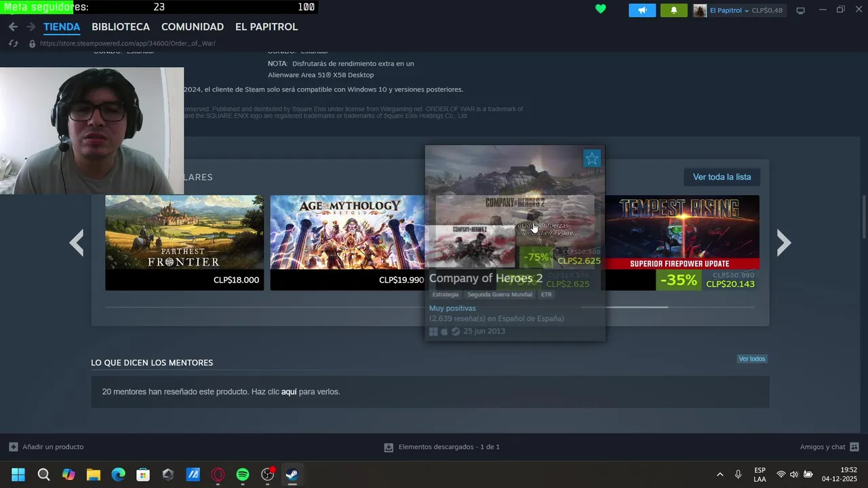Click the El Papitrol avatar picture
Viewport: 868px width, 488px height.
click(x=700, y=10)
